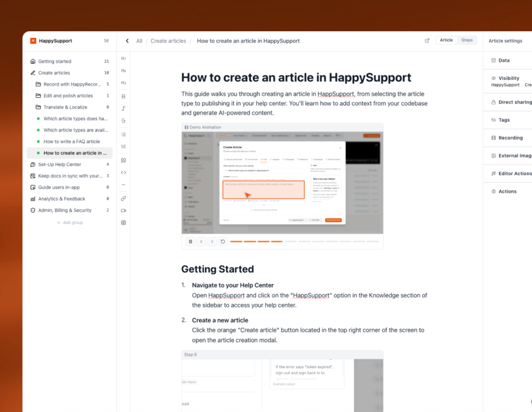Switch to the Steps tab
This screenshot has height=412, width=532.
click(467, 40)
